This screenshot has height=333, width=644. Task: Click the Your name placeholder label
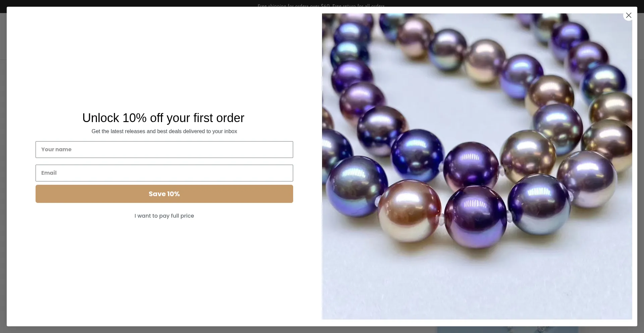point(56,150)
